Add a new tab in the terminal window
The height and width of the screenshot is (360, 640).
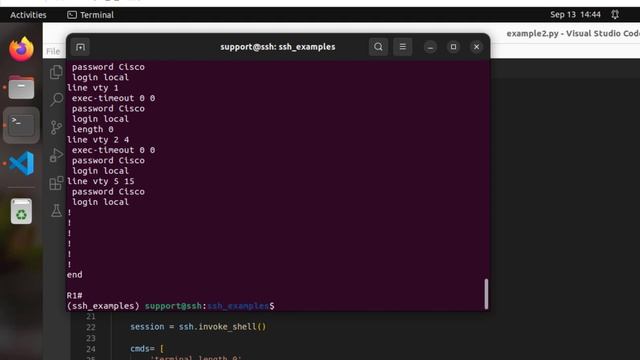[80, 47]
